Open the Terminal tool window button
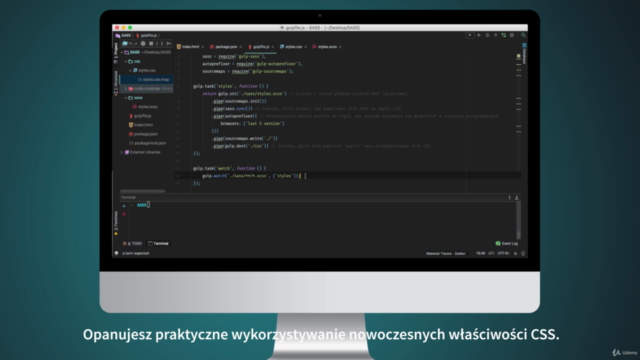This screenshot has width=640, height=360. pos(158,244)
